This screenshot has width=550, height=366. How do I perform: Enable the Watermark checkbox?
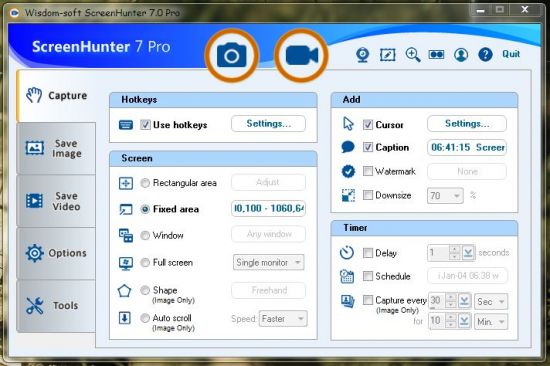point(368,171)
